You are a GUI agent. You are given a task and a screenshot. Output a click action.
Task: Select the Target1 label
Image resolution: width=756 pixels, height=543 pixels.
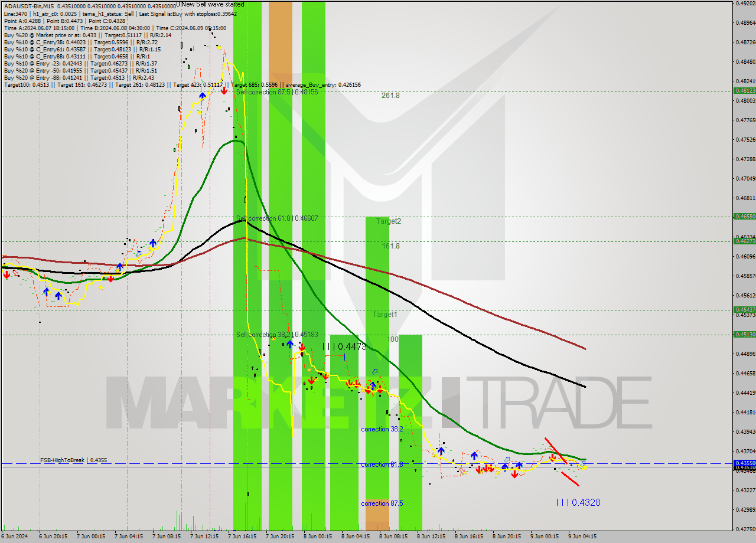[x=385, y=315]
